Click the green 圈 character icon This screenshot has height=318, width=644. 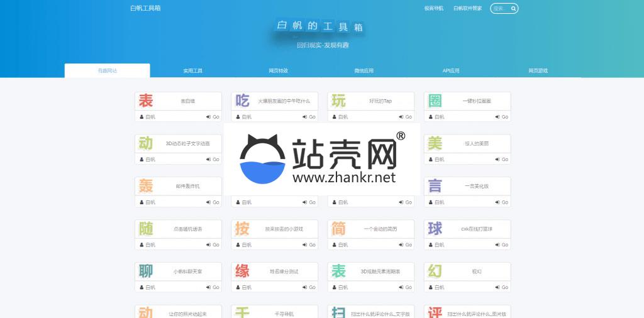click(x=435, y=101)
